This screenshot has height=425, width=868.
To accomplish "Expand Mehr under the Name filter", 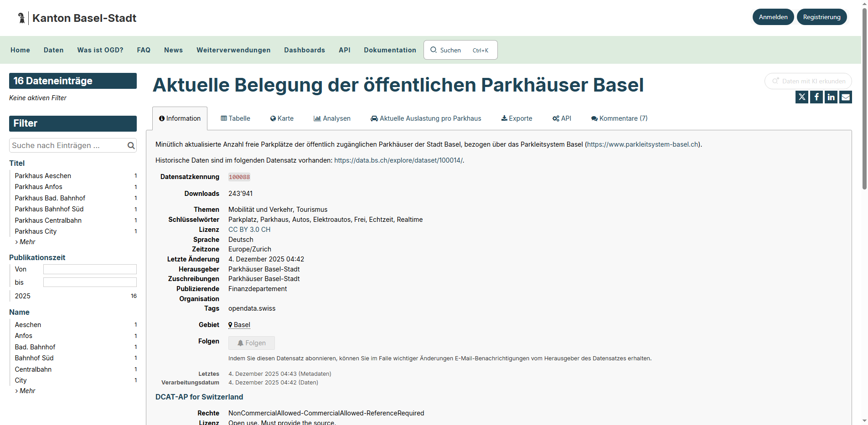I will [x=25, y=390].
